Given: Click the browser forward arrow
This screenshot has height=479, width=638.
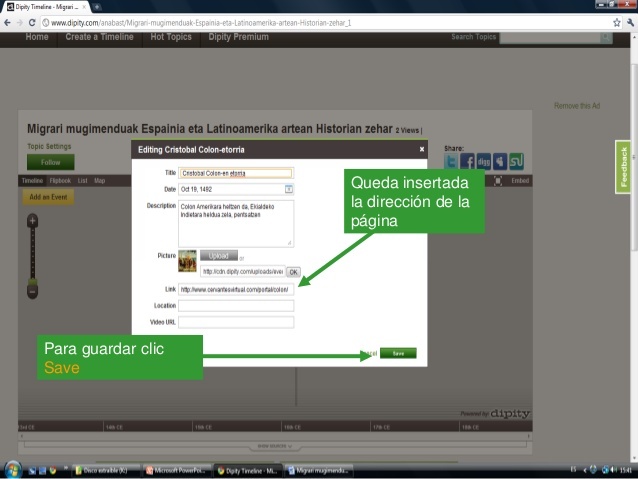Looking at the screenshot, I should click(x=20, y=23).
